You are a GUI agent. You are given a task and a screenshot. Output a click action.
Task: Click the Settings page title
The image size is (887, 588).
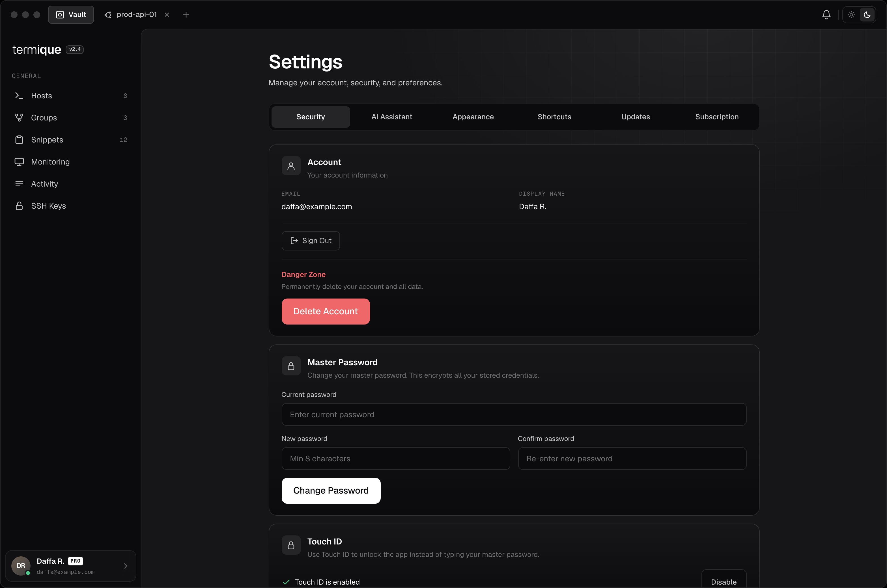pyautogui.click(x=305, y=62)
